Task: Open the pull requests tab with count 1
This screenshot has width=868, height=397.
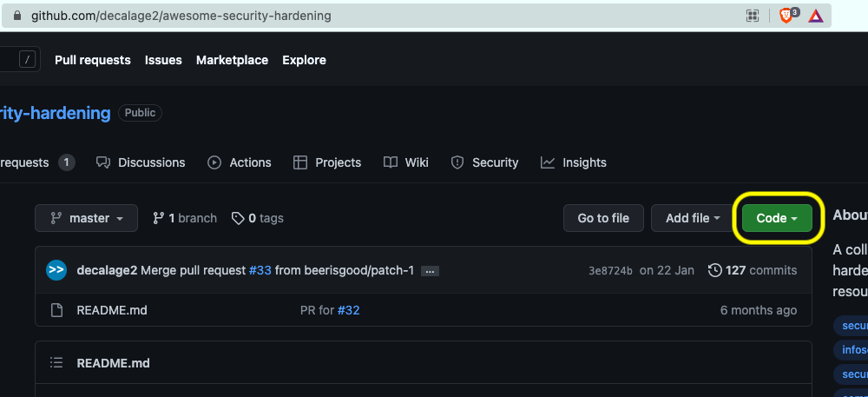Action: point(37,162)
